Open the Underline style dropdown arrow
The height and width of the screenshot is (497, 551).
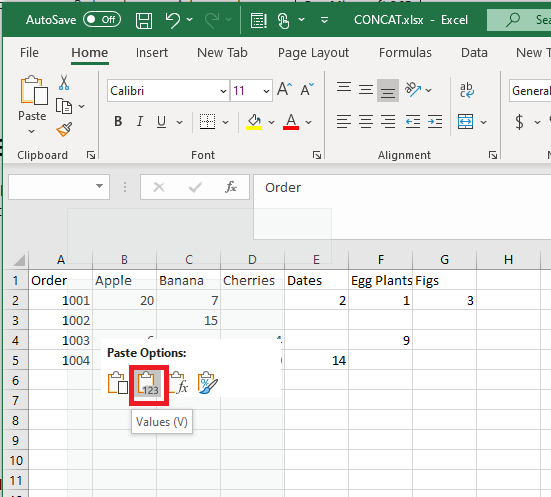[x=180, y=122]
